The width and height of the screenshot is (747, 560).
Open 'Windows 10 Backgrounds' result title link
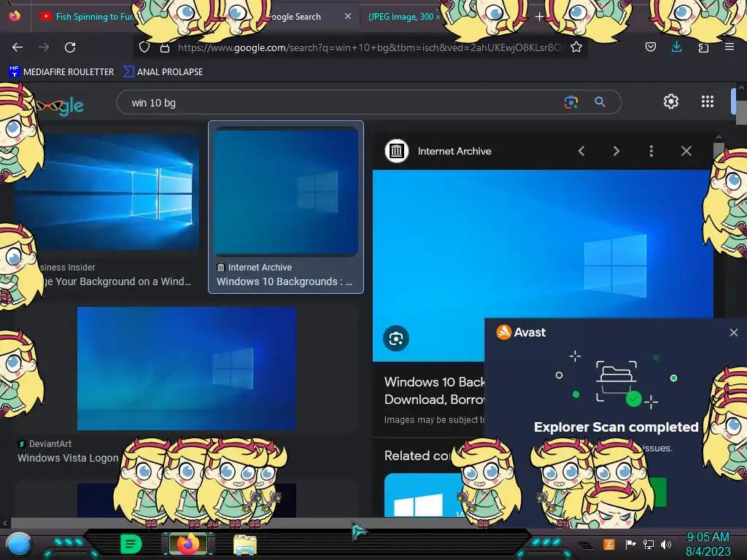point(435,391)
